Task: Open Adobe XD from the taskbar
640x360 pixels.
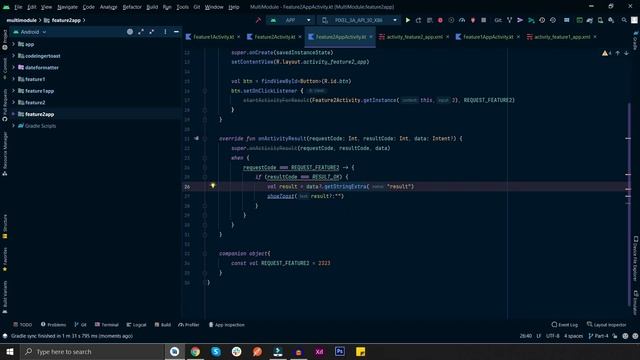Action: [319, 351]
